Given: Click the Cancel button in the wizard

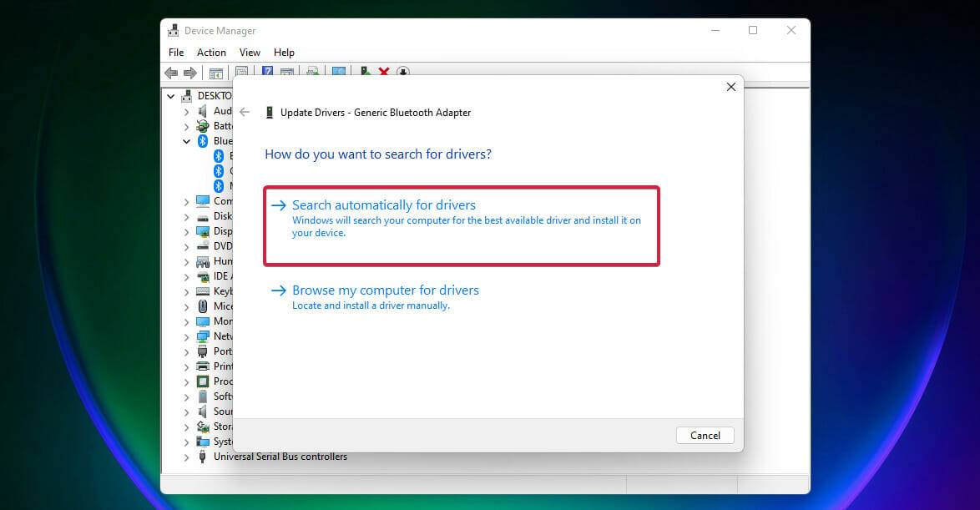Looking at the screenshot, I should [x=705, y=435].
